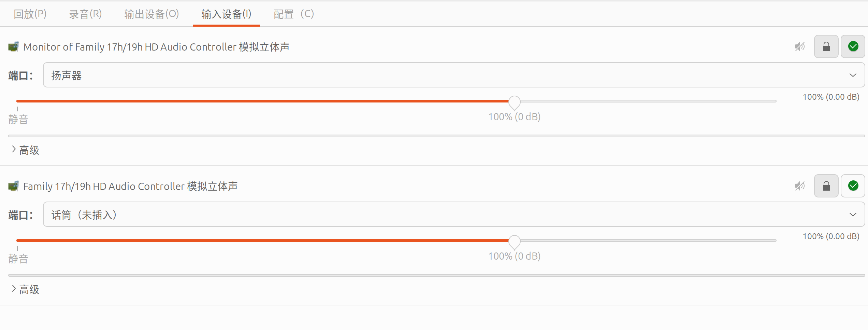Toggle channel lock for the Monitor device
Image resolution: width=868 pixels, height=330 pixels.
(826, 46)
